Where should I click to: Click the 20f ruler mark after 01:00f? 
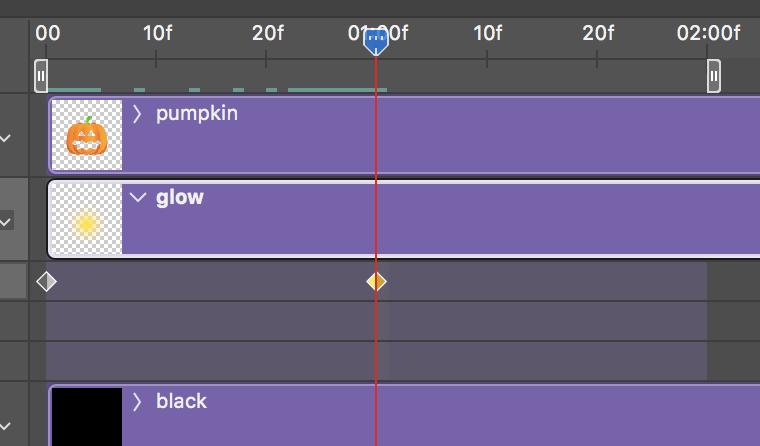(598, 33)
